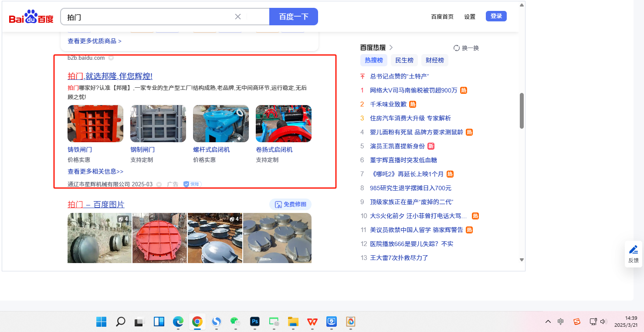The height and width of the screenshot is (332, 644).
Task: Open Photoshop from the taskbar
Action: 255,322
